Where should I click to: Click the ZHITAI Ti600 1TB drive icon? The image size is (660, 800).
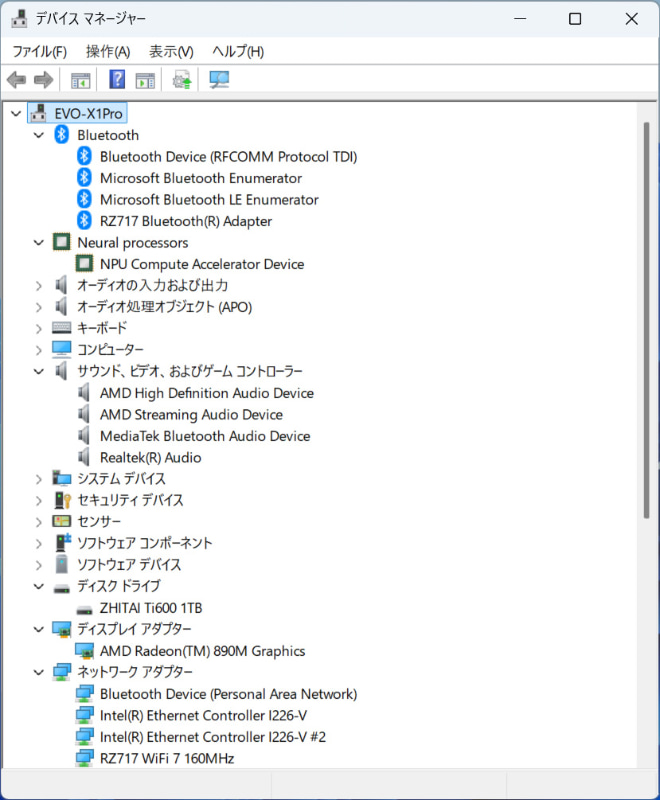point(84,609)
